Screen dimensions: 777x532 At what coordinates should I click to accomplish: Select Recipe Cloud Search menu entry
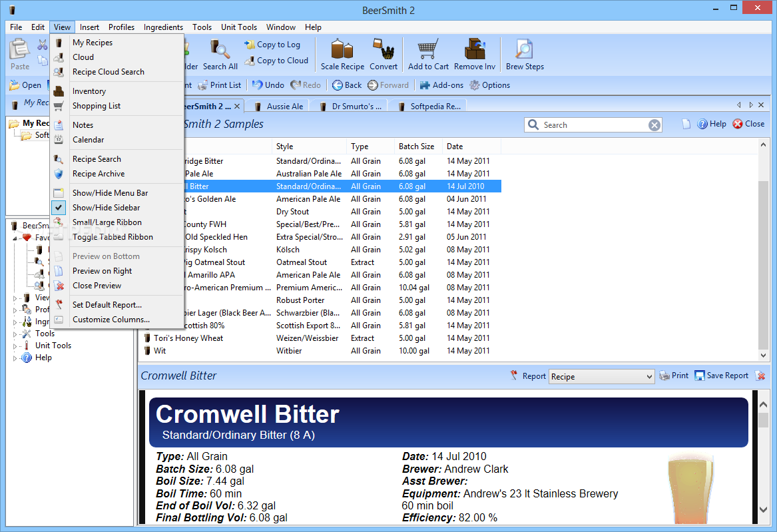point(117,72)
